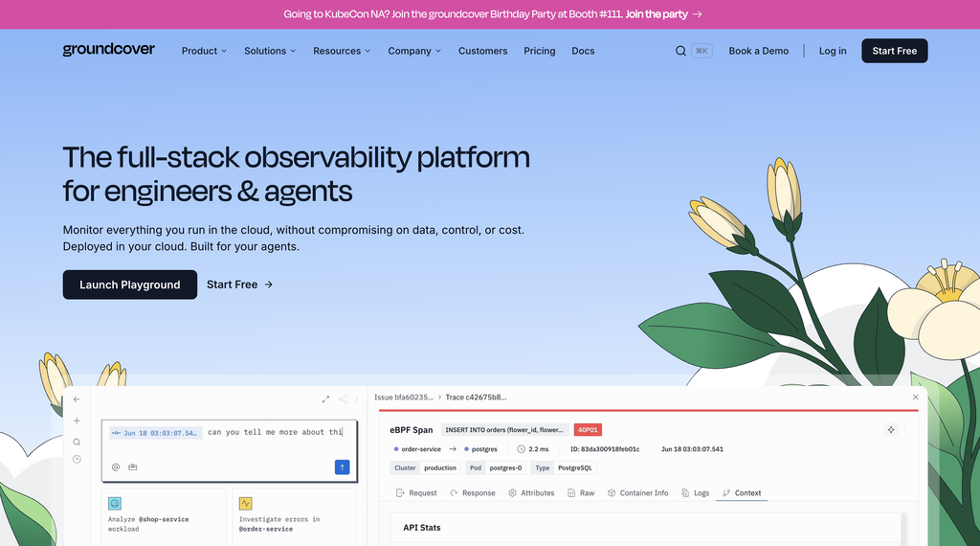Select the Context tab
This screenshot has width=980, height=546.
(x=742, y=493)
